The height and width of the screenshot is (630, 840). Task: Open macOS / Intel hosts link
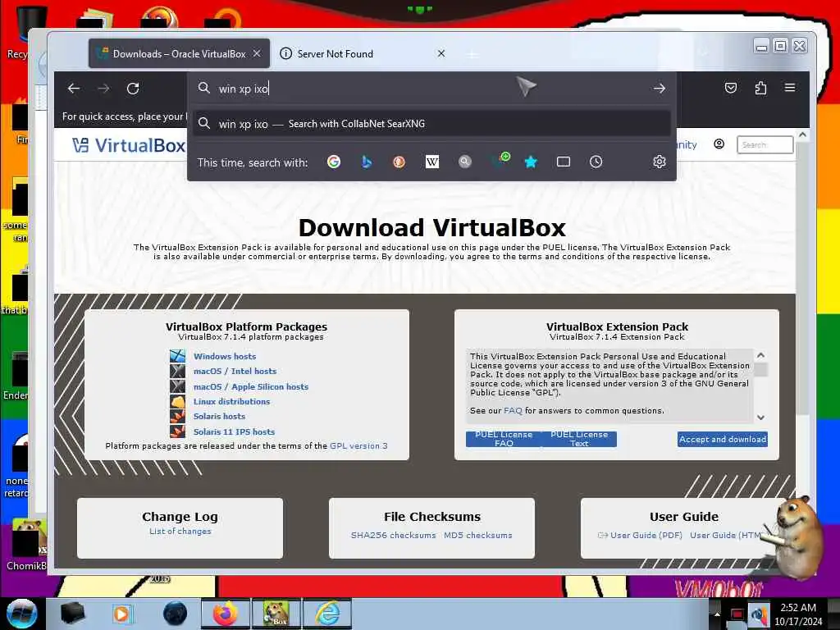[235, 372]
